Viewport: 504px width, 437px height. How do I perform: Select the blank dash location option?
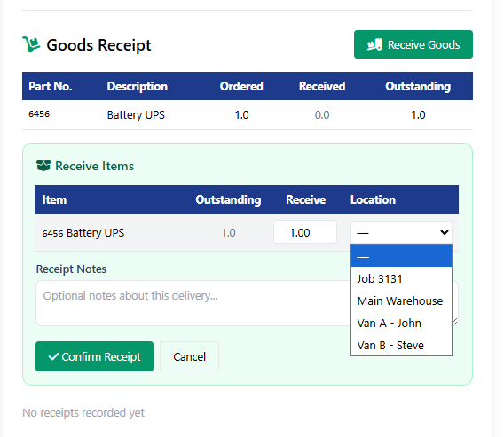[401, 256]
